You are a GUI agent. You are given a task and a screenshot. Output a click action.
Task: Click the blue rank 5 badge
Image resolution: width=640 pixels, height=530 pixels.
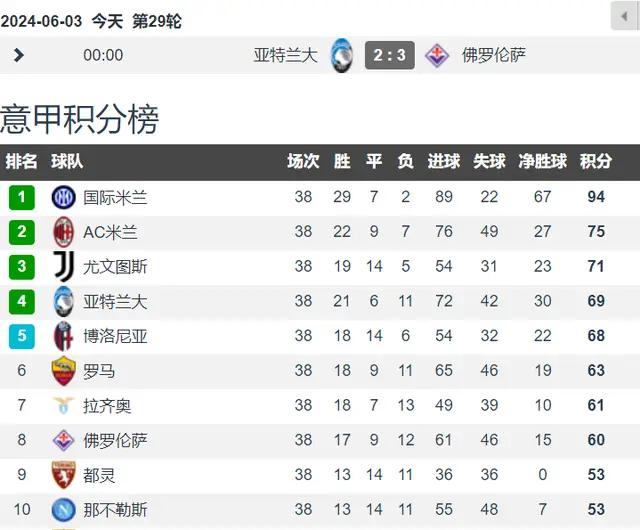click(x=22, y=336)
